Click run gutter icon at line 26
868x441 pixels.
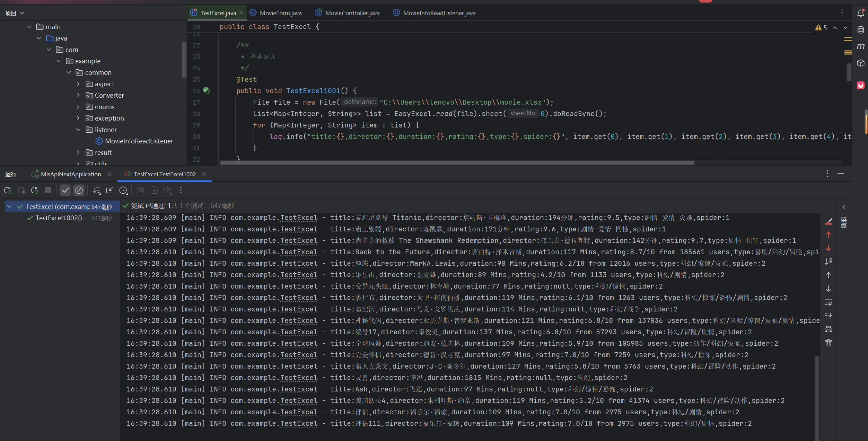click(x=207, y=91)
